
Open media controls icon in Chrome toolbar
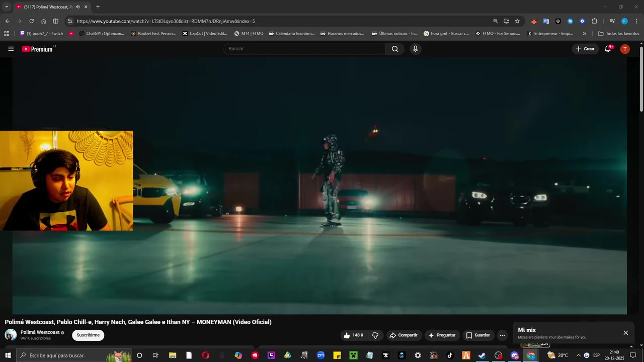point(612,21)
